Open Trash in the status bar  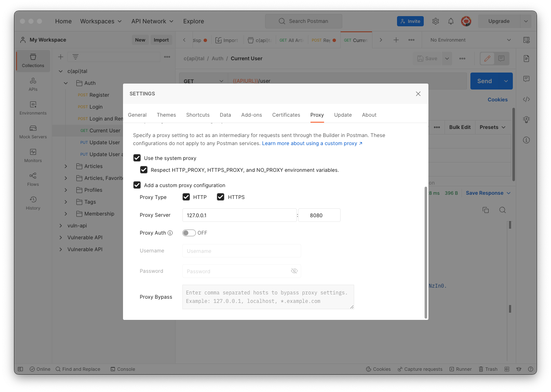pyautogui.click(x=488, y=369)
